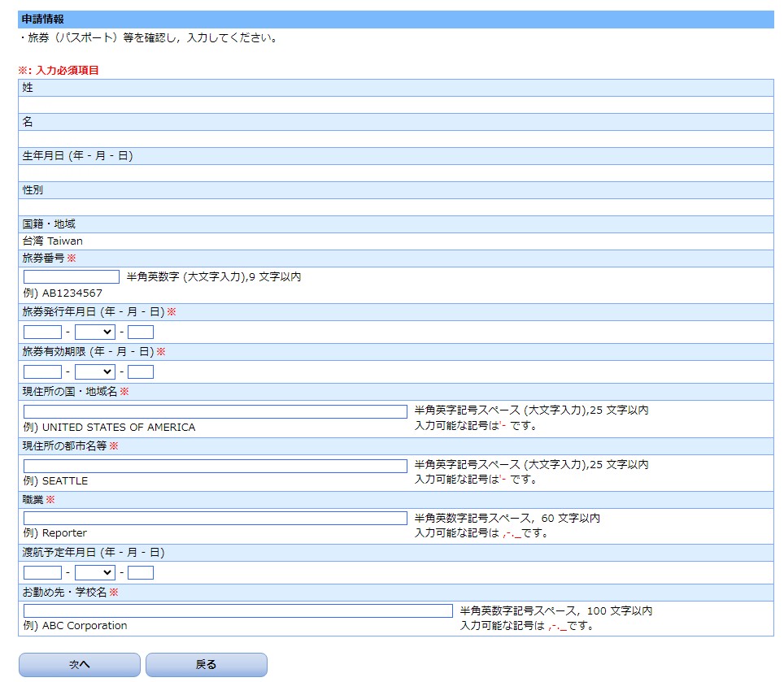Click the city of residence input field

pyautogui.click(x=213, y=465)
